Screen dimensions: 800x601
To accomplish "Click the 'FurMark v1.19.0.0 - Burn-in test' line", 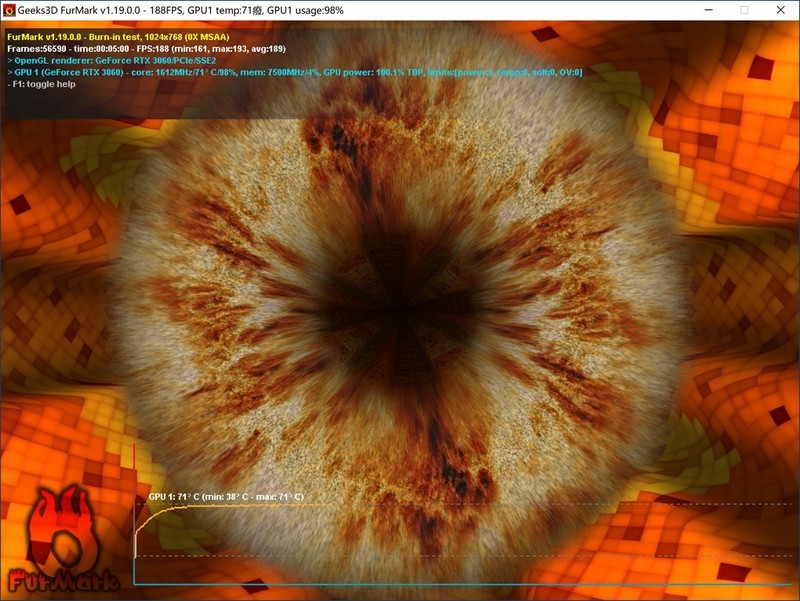I will tap(118, 37).
